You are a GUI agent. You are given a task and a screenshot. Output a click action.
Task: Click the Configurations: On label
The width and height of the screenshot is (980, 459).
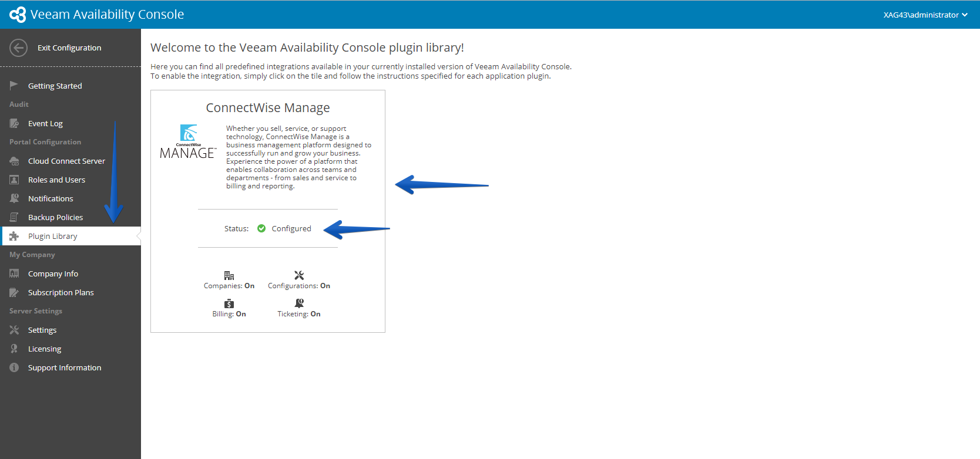(299, 286)
